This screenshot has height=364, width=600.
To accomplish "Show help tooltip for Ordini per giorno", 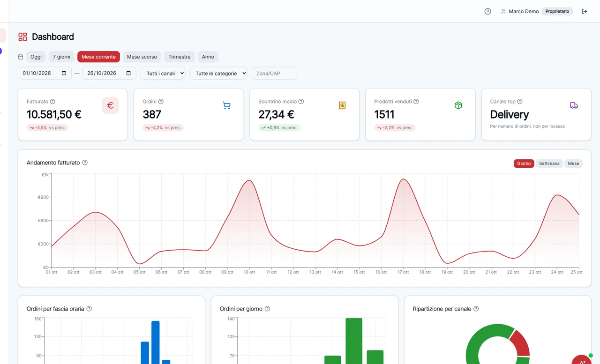I will (267, 309).
